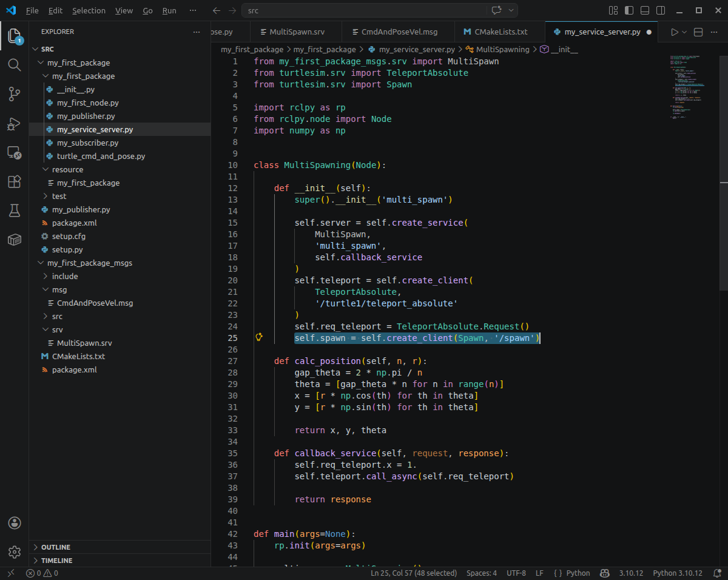Click __init__ method in breadcrumb
This screenshot has height=580, width=728.
click(x=559, y=49)
